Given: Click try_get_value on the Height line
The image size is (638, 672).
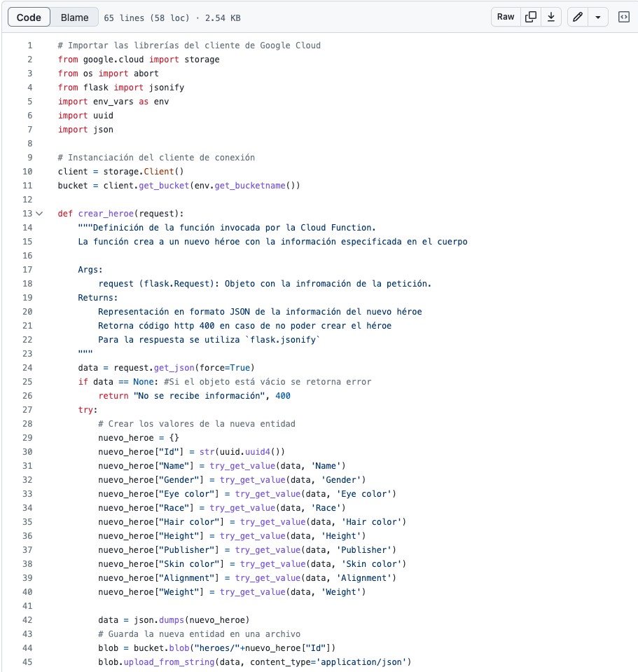Looking at the screenshot, I should tap(253, 536).
